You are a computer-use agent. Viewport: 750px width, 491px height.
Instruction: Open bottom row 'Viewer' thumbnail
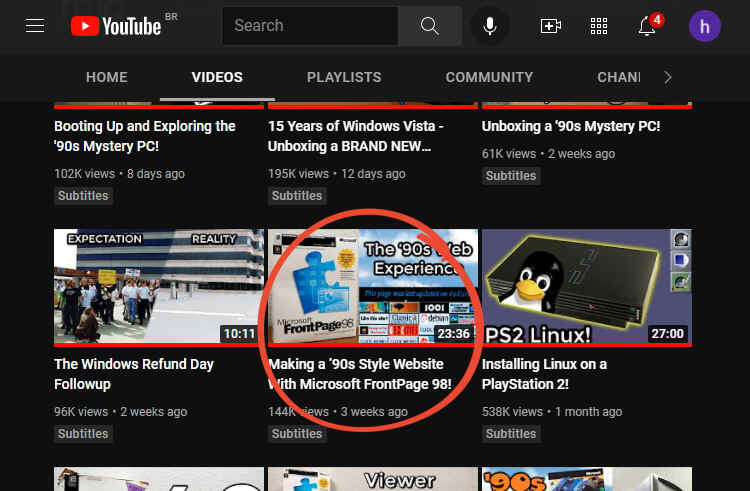point(373,479)
